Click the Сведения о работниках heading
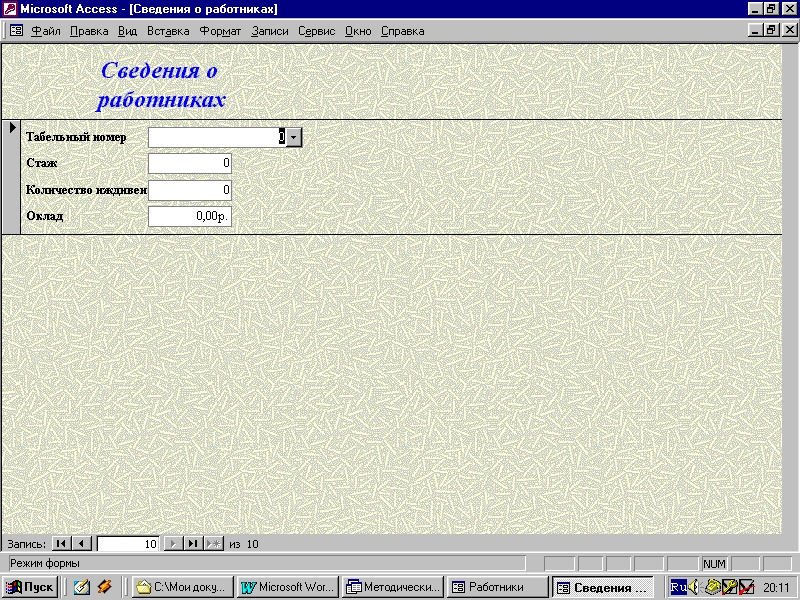 click(161, 85)
